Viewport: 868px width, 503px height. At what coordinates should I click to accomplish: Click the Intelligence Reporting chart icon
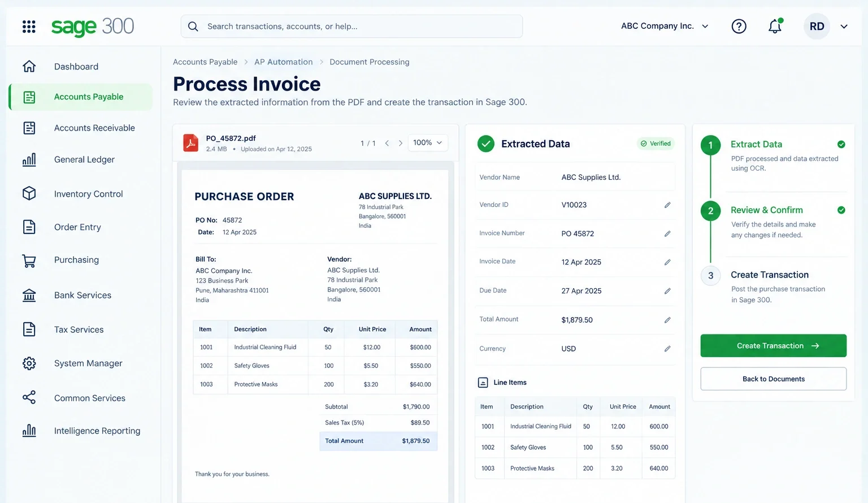29,431
